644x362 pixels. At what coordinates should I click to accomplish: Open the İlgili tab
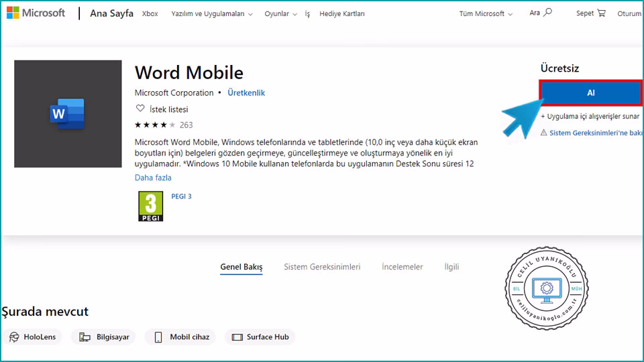[x=451, y=267]
